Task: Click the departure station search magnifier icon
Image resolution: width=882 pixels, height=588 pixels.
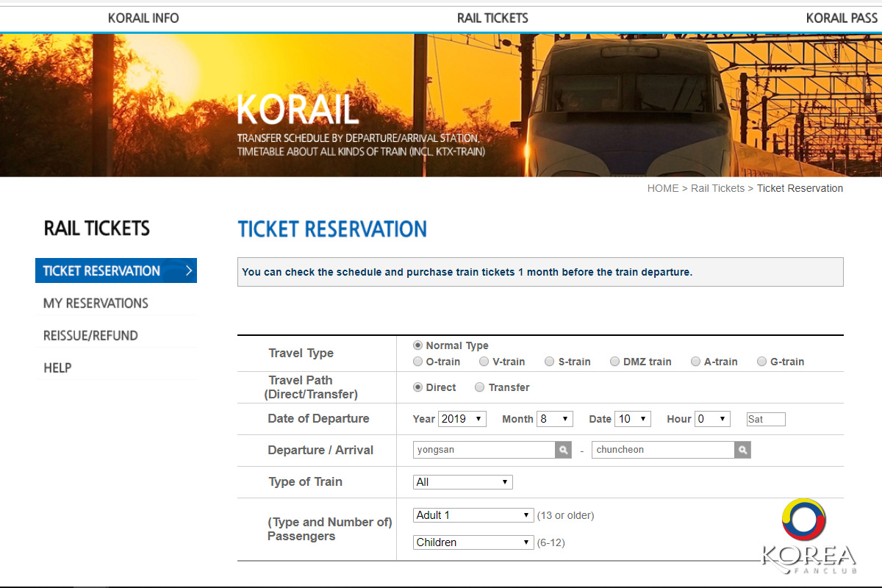Action: [x=563, y=450]
